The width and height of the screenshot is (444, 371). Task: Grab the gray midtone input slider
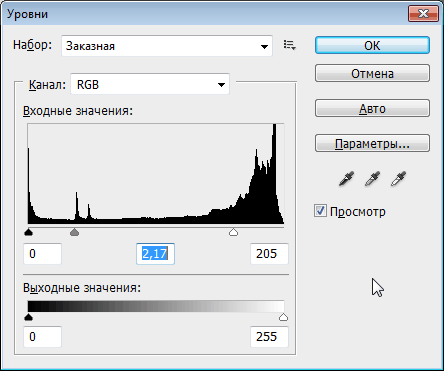75,232
